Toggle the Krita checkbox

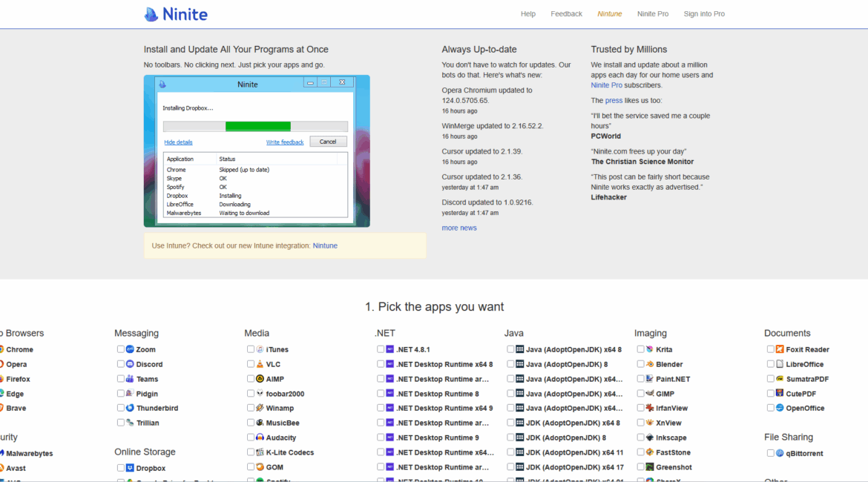[x=640, y=349]
